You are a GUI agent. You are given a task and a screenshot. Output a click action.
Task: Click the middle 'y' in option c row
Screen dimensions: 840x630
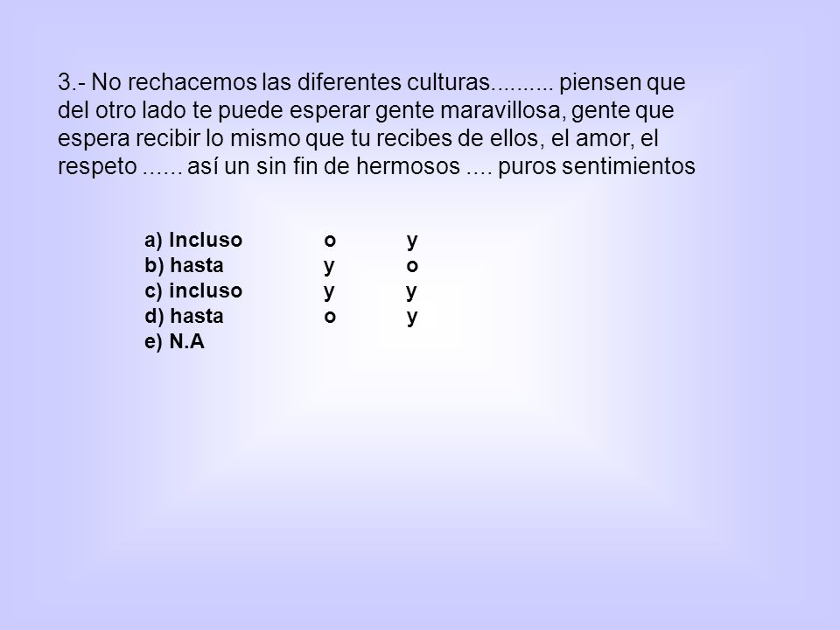329,292
